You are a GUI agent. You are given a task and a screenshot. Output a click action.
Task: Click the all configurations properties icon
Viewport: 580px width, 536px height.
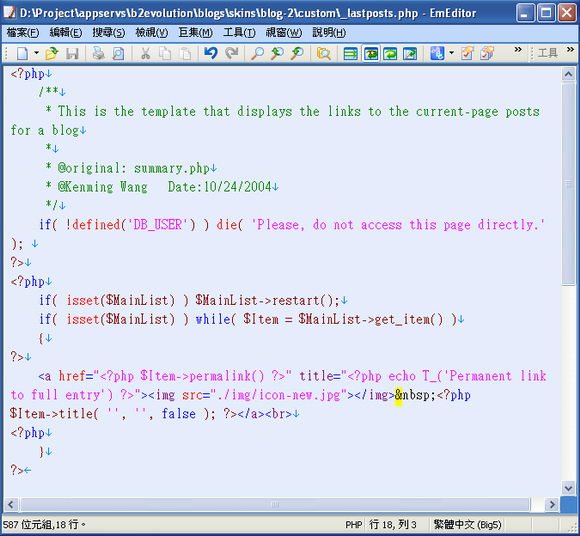click(x=487, y=54)
